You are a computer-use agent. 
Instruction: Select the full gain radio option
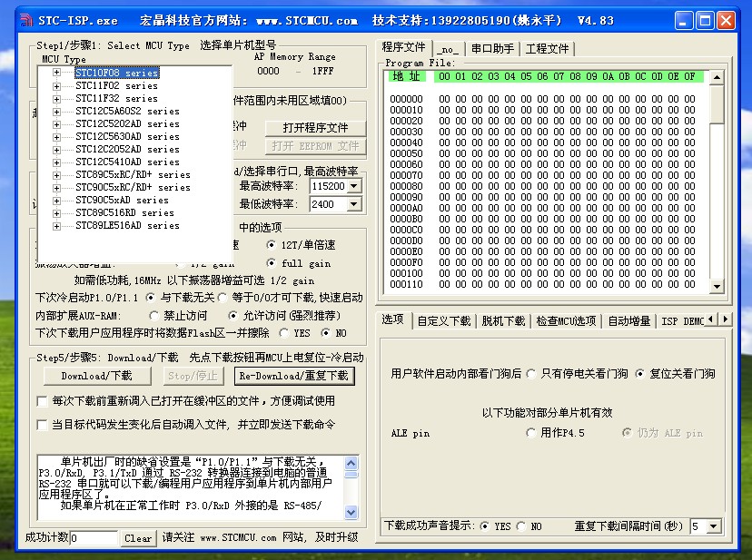tap(272, 262)
